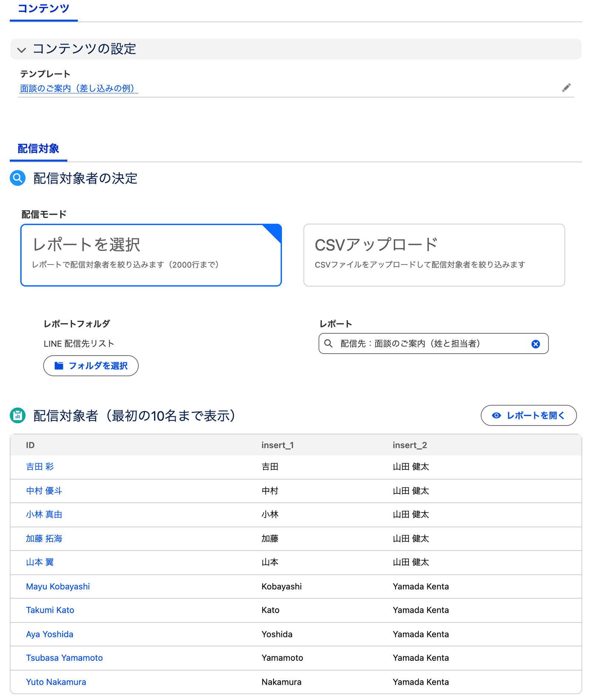Click the 山田 健太 cell in 吉田 彩 row
The width and height of the screenshot is (592, 700).
411,467
